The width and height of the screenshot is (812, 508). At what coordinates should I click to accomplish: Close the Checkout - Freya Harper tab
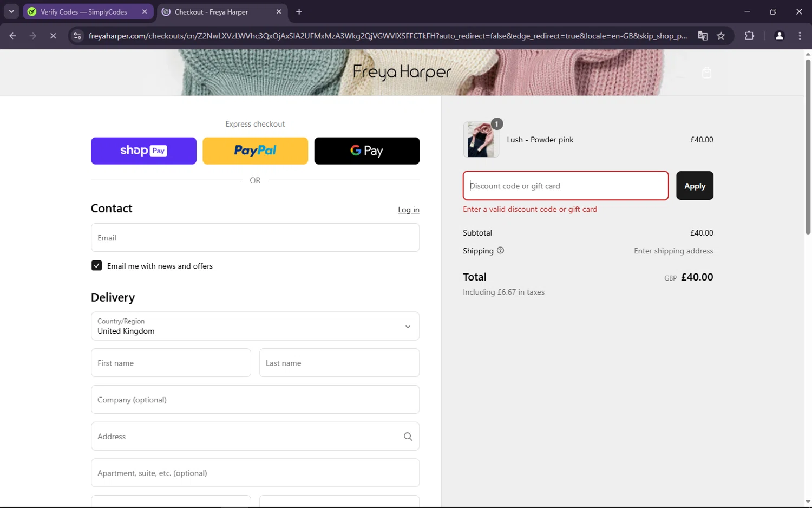[x=279, y=12]
